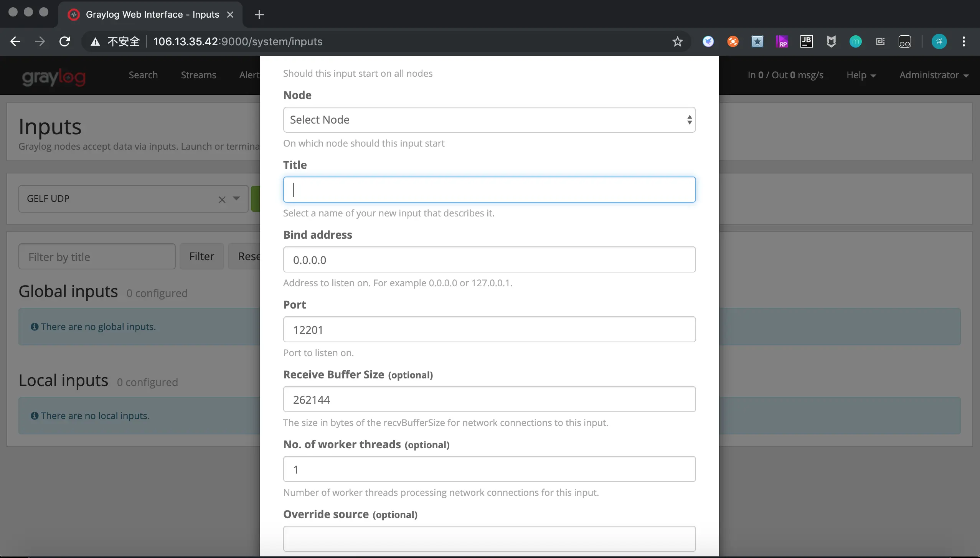Click the Bind address field

click(489, 259)
